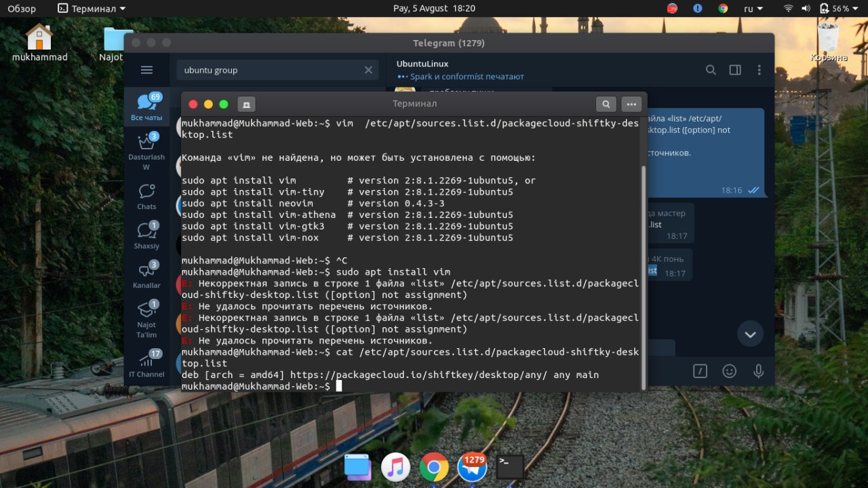Click "sudo apt install vim-nox" line
Viewport: 868px width, 488px height.
[x=347, y=238]
